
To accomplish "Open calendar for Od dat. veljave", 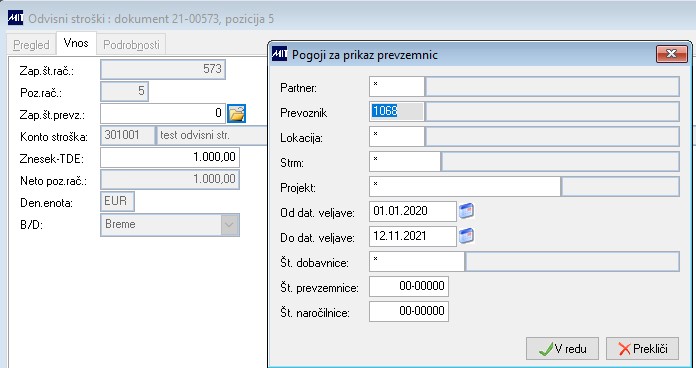I will click(466, 211).
